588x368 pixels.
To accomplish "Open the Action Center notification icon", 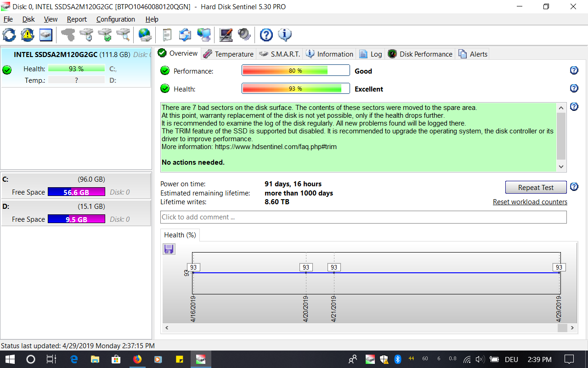I will (569, 359).
